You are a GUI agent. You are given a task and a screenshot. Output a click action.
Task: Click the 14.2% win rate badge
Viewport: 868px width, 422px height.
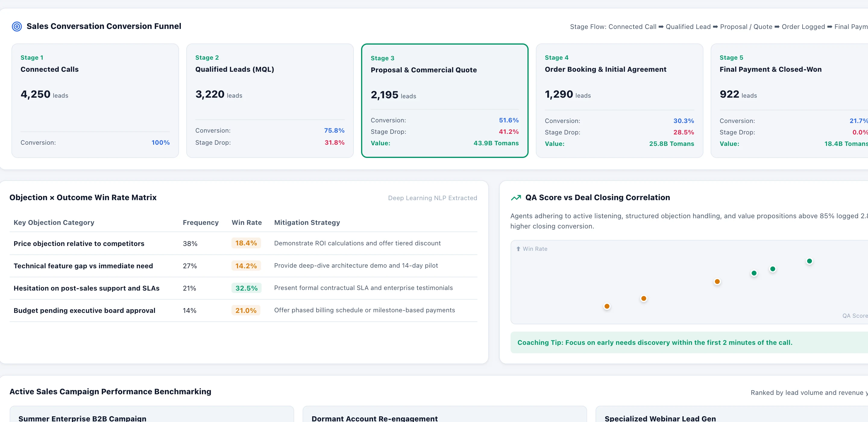pos(246,266)
